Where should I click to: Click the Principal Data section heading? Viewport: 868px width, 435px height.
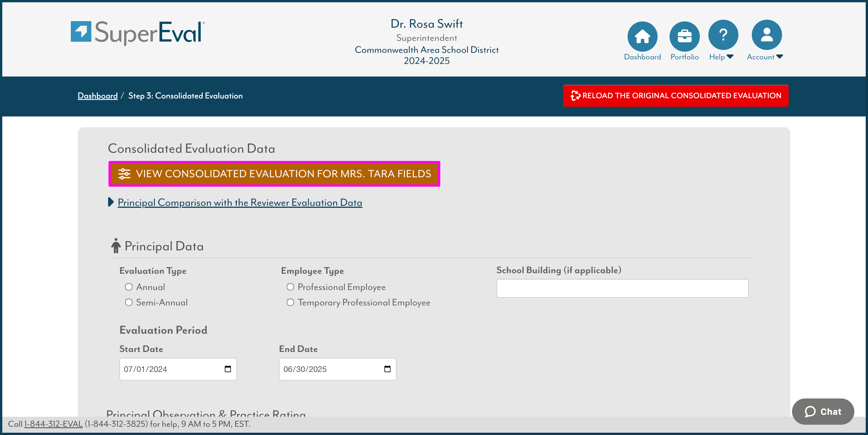(164, 246)
